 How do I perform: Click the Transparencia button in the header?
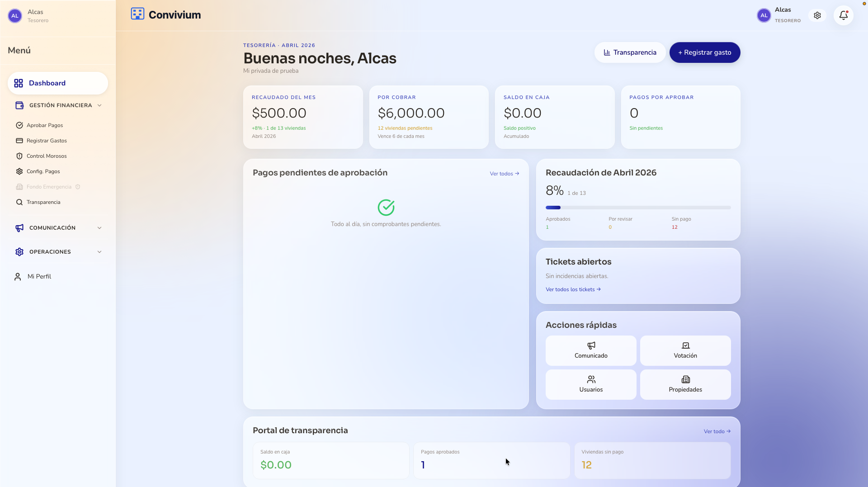tap(629, 52)
